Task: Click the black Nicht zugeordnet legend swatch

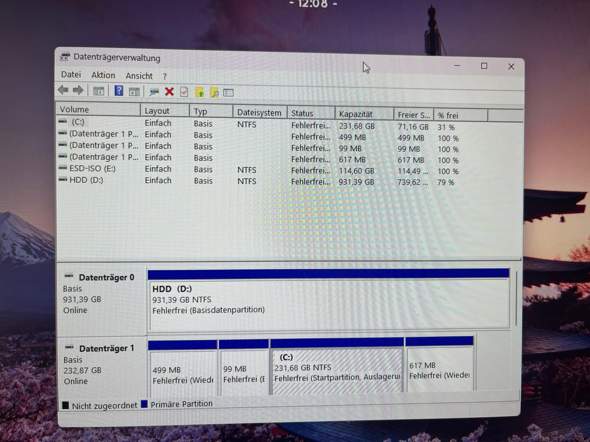Action: pyautogui.click(x=65, y=405)
